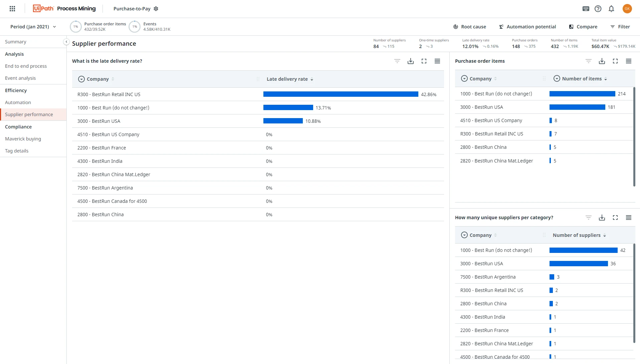640x364 pixels.
Task: Open the Filter panel
Action: pos(620,27)
